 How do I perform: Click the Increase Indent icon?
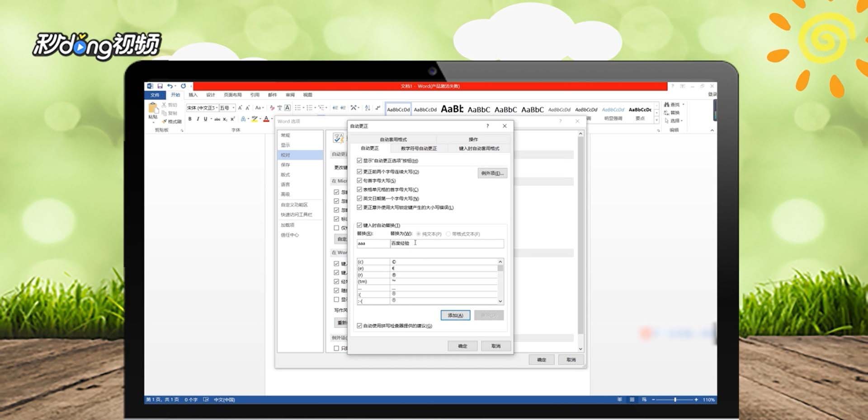point(343,107)
